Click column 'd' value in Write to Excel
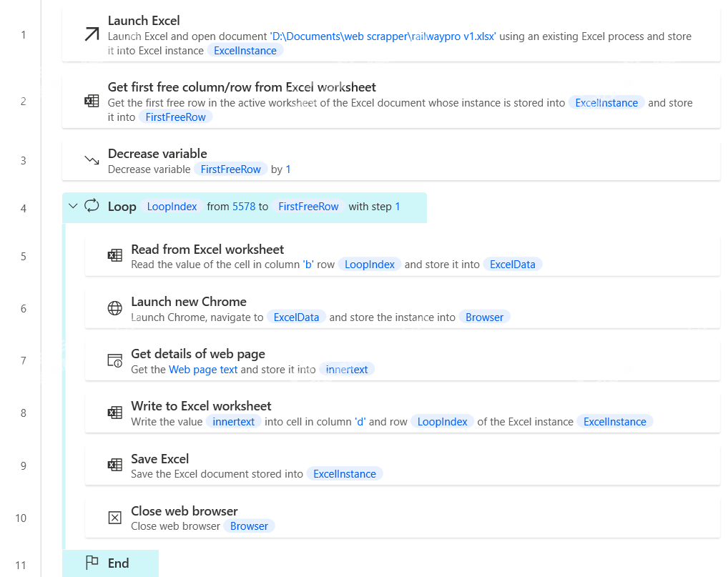 pos(360,422)
